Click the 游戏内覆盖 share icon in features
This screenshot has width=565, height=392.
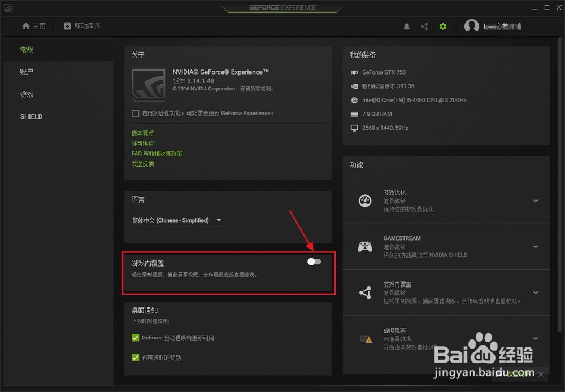point(365,293)
